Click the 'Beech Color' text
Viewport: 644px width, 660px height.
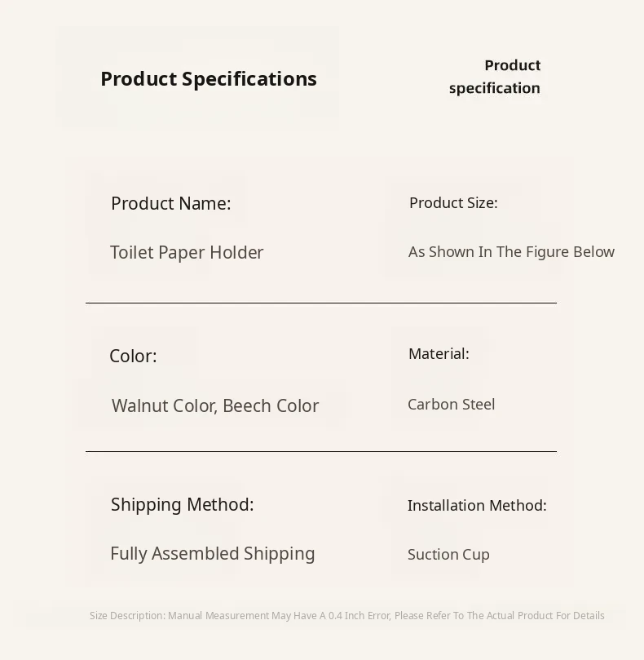coord(271,406)
